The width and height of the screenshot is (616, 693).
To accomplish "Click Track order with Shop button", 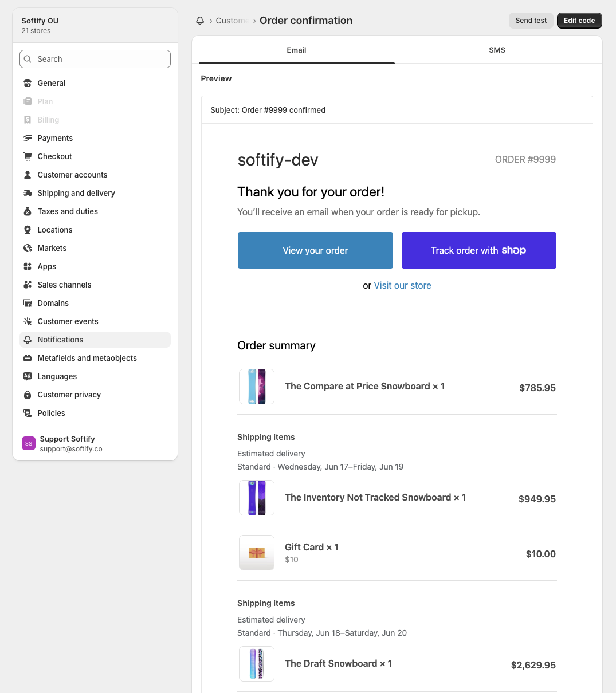I will coord(479,250).
